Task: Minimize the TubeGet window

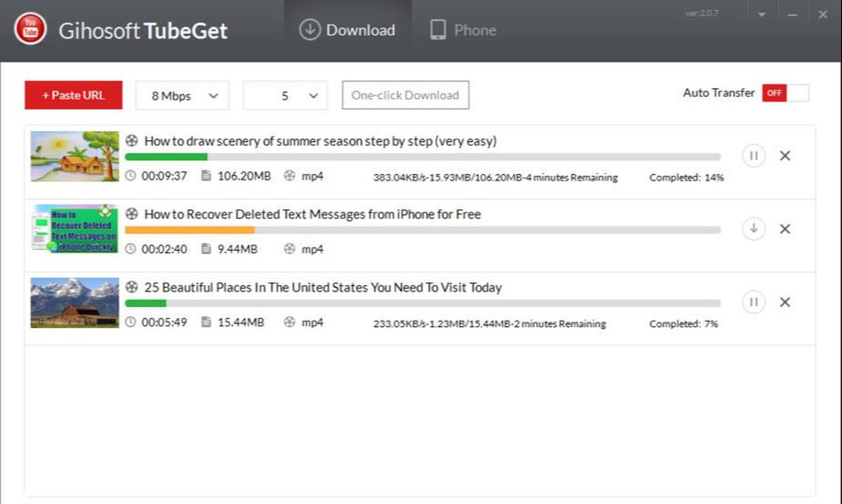Action: tap(792, 15)
